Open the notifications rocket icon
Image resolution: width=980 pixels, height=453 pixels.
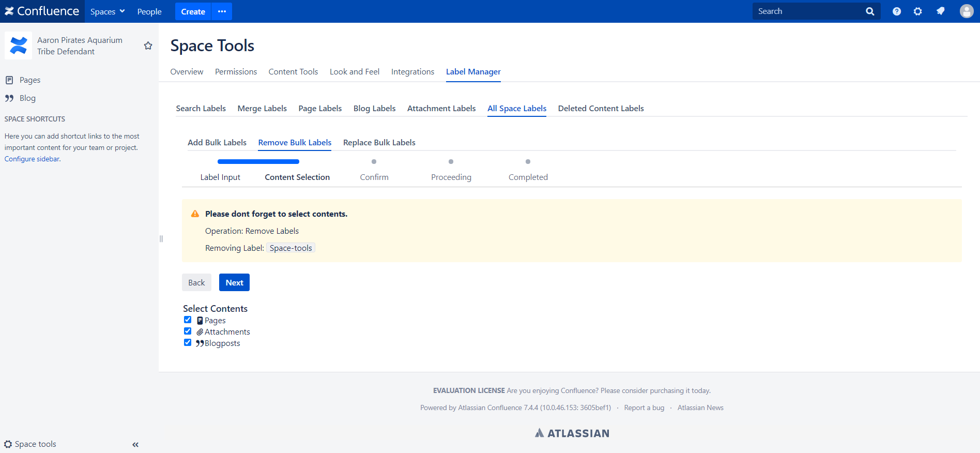941,11
